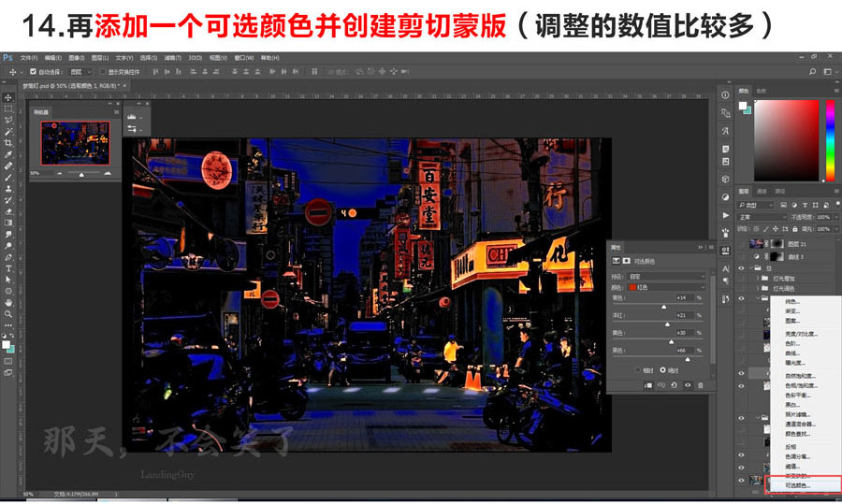Select the Relative radio option
Screen dimensions: 842x504
pyautogui.click(x=638, y=370)
